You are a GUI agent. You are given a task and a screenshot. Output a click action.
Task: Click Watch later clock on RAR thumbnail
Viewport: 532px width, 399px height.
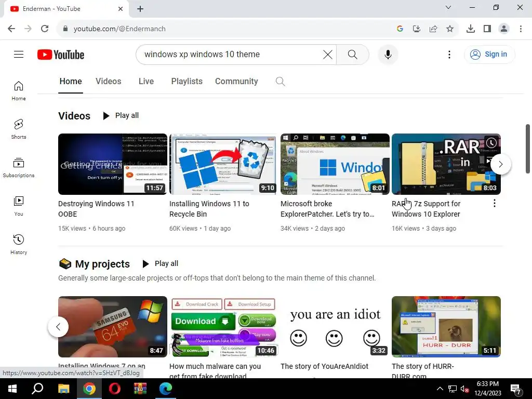[491, 143]
